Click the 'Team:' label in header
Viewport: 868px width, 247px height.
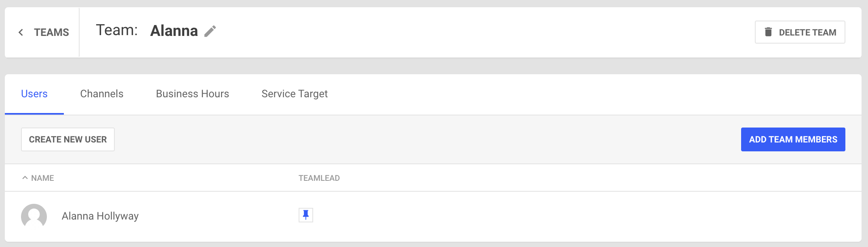(x=117, y=30)
